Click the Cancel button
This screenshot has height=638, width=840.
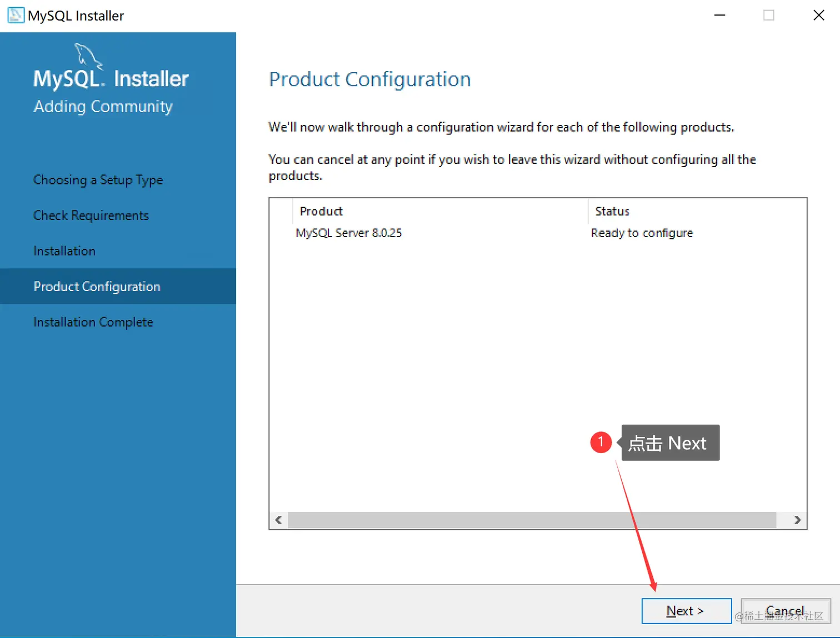pos(786,611)
